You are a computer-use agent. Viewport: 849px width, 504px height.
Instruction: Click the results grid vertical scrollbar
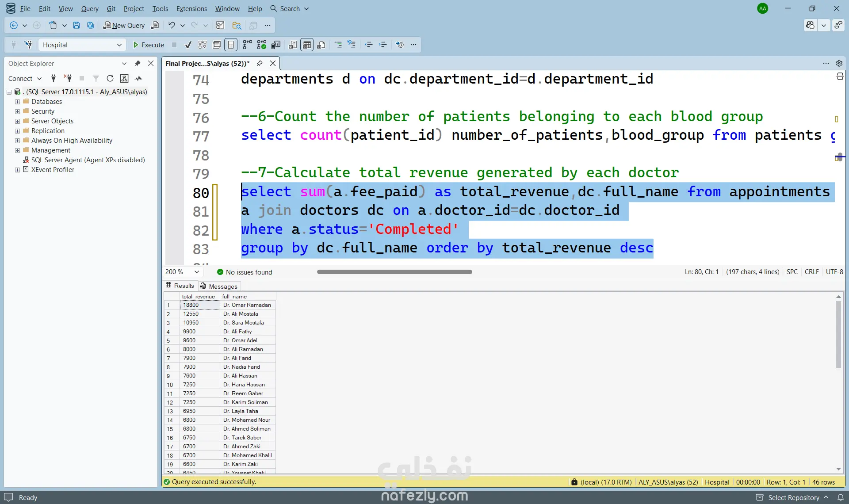click(x=838, y=334)
